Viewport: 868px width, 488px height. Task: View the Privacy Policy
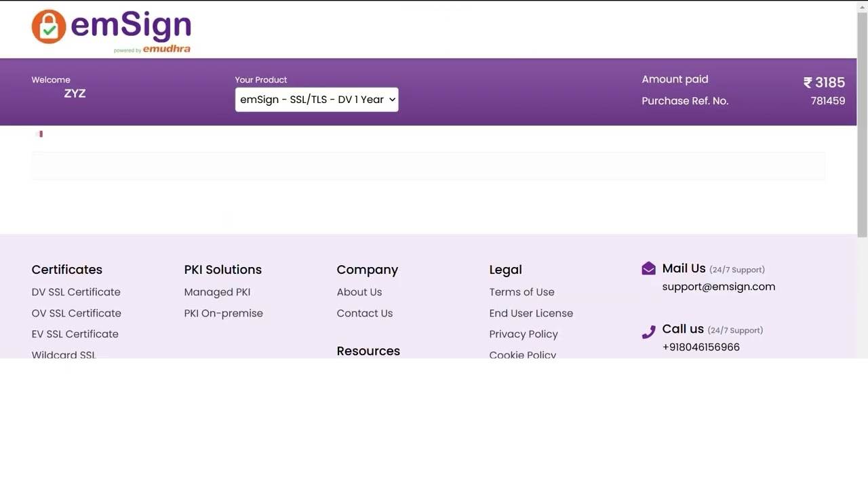(x=524, y=334)
